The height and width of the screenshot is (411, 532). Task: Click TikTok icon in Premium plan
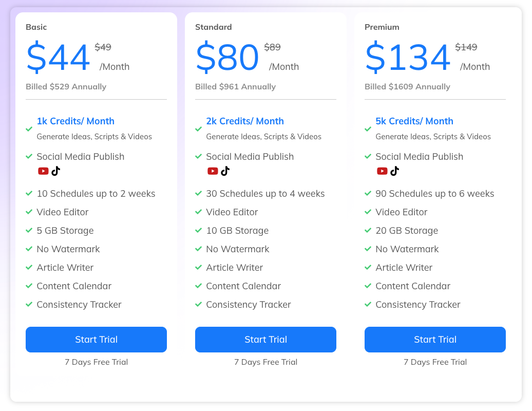point(395,171)
